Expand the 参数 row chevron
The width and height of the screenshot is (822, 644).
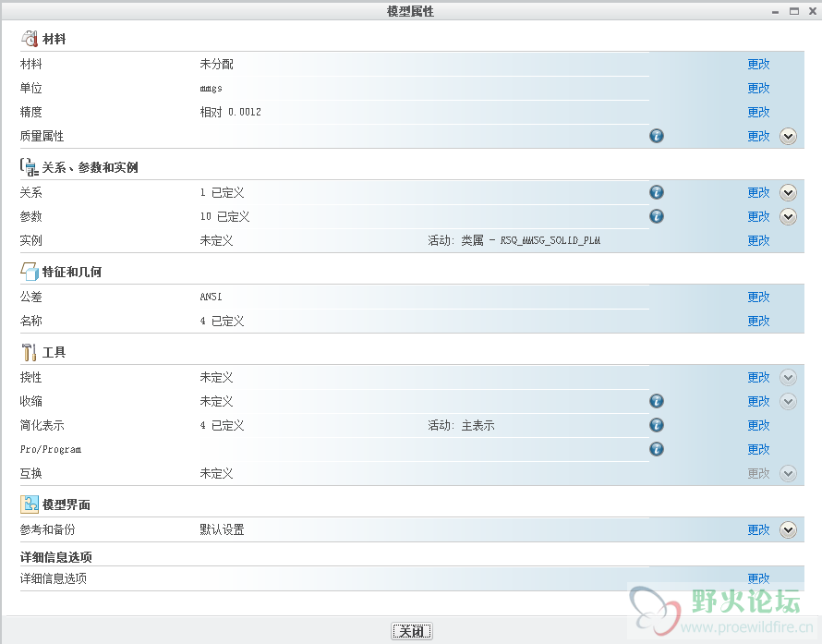(788, 216)
